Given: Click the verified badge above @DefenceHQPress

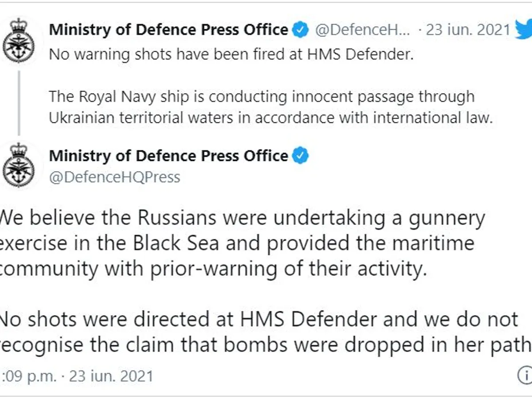Looking at the screenshot, I should pyautogui.click(x=301, y=156).
